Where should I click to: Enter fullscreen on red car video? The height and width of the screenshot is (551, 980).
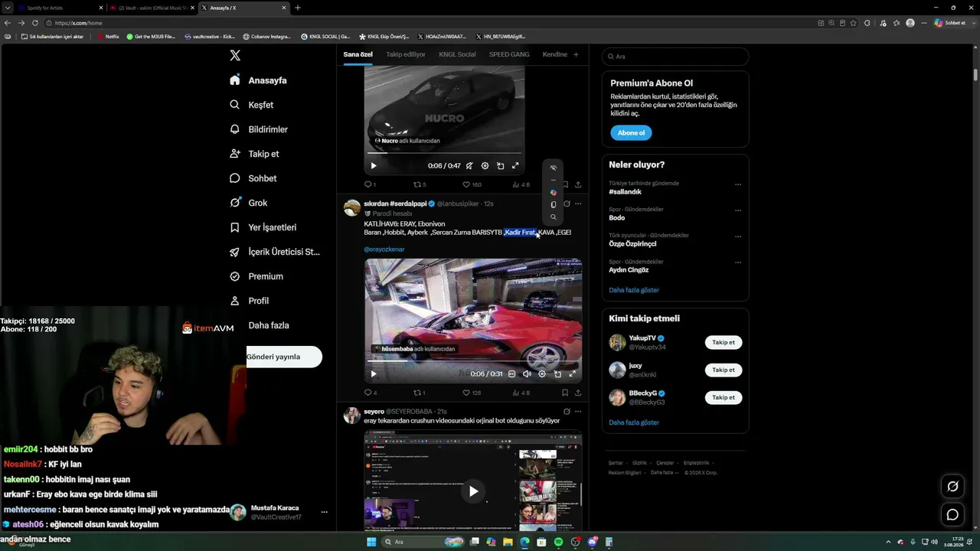pyautogui.click(x=573, y=373)
